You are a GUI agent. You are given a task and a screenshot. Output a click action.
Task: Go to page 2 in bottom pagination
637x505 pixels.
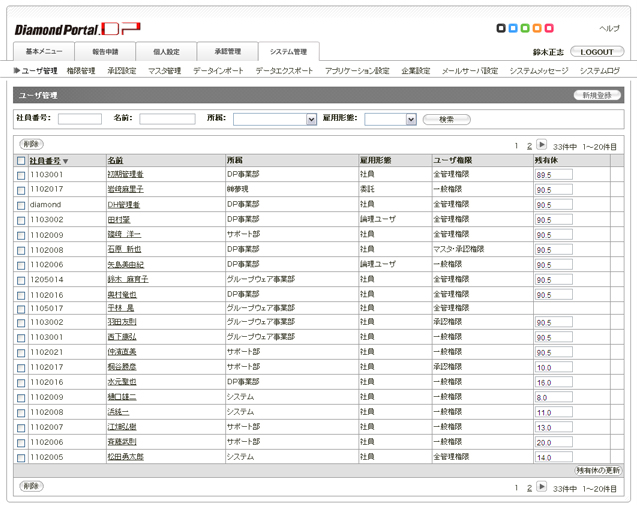529,488
